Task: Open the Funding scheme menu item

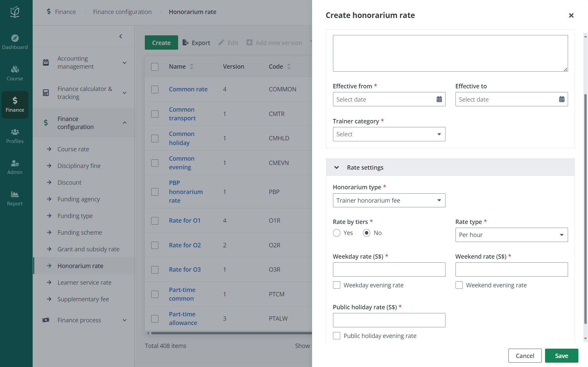Action: (x=80, y=232)
